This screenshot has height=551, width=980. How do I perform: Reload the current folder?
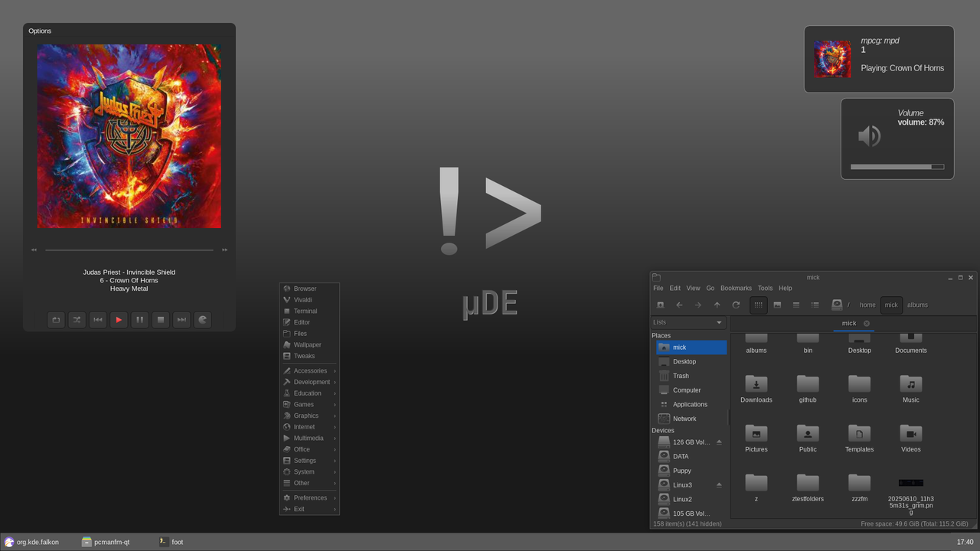pos(736,305)
